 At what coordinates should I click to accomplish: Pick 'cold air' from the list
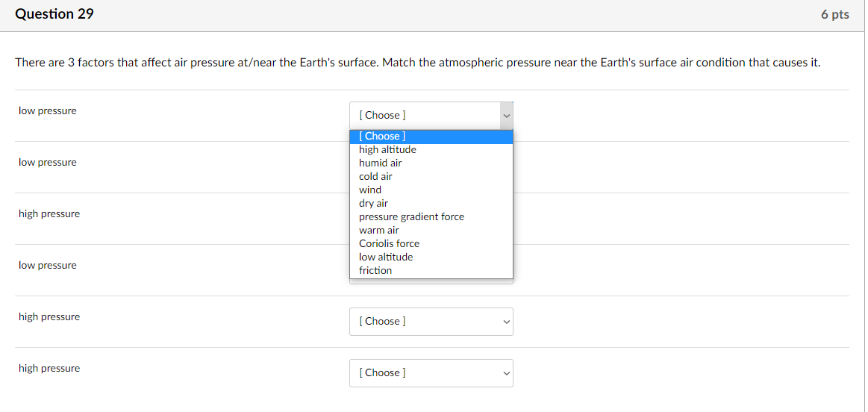[375, 176]
